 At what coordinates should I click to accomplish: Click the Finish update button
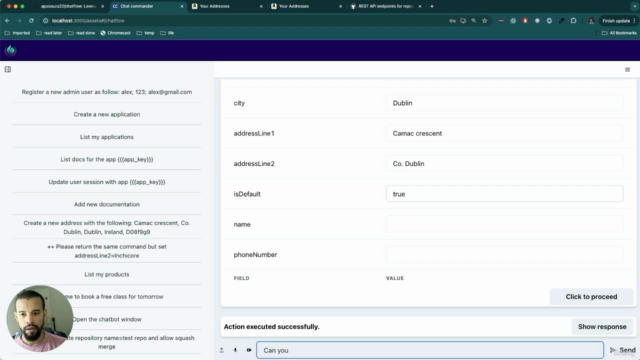point(618,20)
